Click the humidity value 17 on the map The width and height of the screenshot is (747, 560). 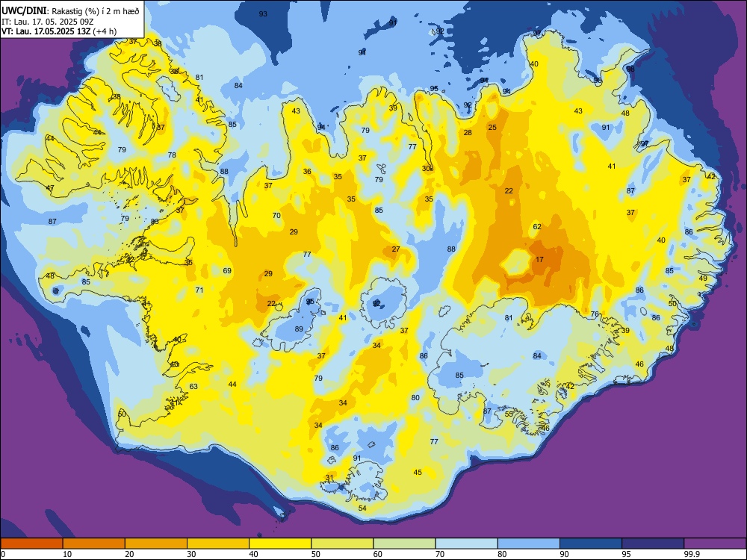tap(539, 260)
